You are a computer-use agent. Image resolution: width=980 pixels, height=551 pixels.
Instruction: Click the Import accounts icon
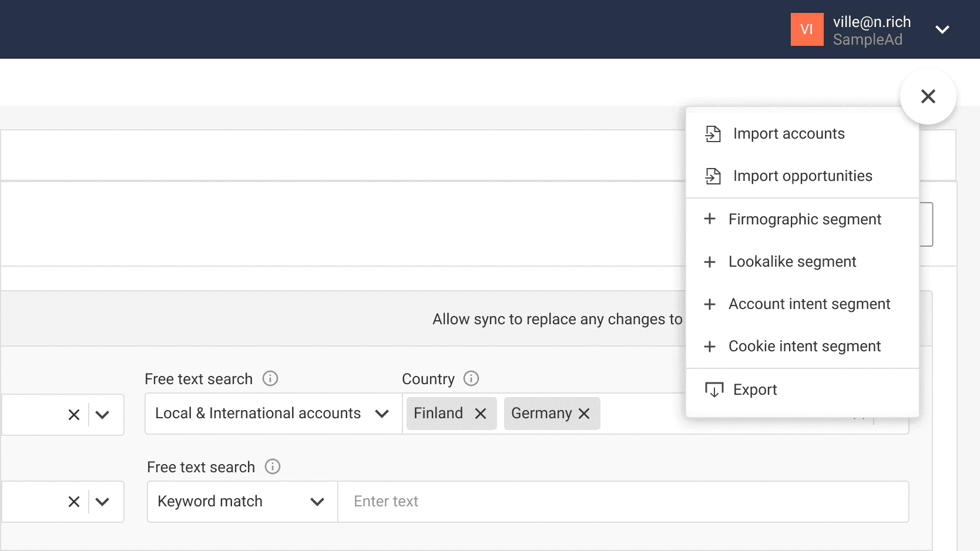click(713, 133)
